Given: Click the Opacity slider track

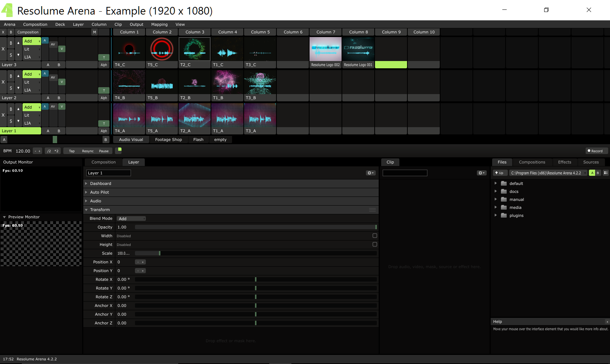Looking at the screenshot, I should [x=255, y=227].
